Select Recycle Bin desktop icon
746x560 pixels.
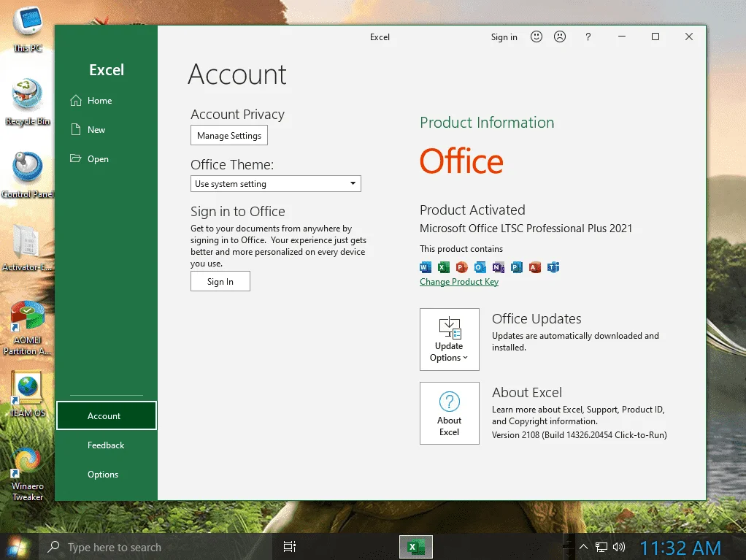pyautogui.click(x=27, y=102)
